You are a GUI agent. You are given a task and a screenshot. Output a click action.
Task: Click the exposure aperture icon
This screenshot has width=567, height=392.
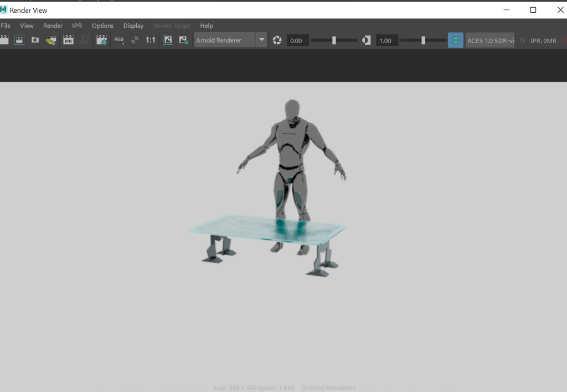(x=277, y=40)
